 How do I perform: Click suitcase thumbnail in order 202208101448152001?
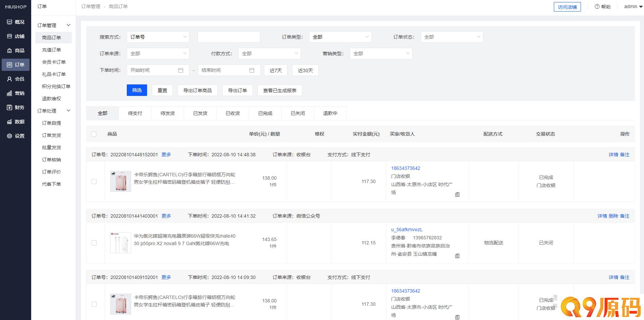click(x=121, y=181)
